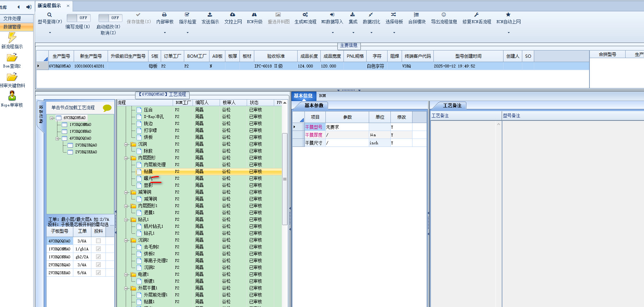The width and height of the screenshot is (644, 307).
Task: Collapse the 内层图形 folder node
Action: pos(126,158)
